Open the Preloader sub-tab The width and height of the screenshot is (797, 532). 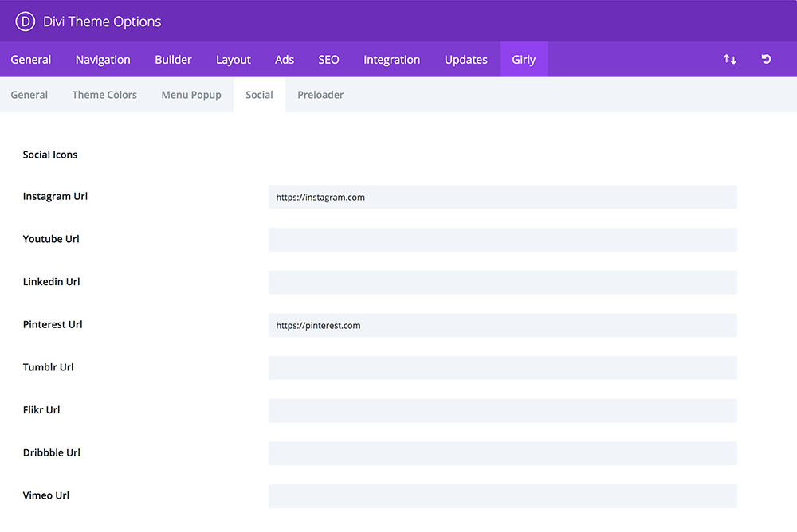[x=320, y=95]
